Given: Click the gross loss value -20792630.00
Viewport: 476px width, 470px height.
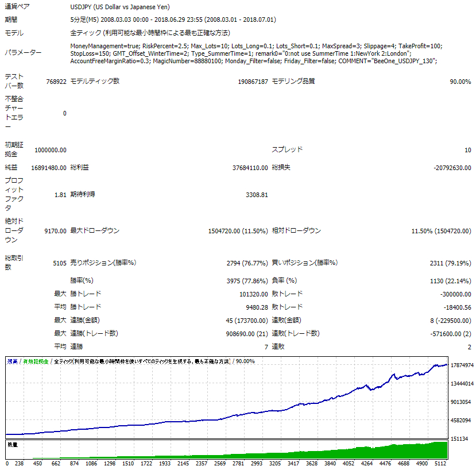Looking at the screenshot, I should tap(452, 168).
